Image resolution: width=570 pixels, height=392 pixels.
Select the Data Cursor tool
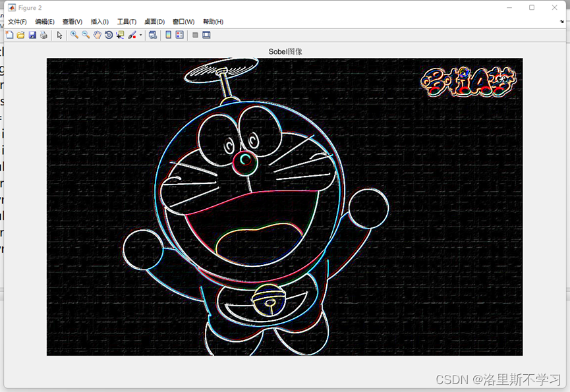120,35
